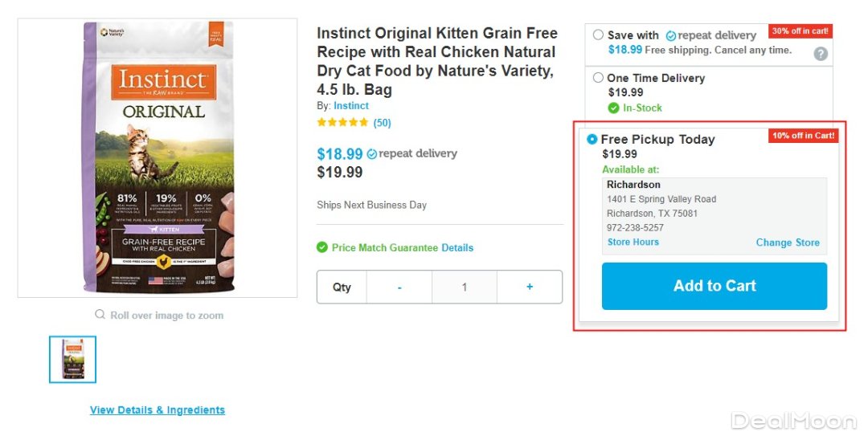The height and width of the screenshot is (440, 868).
Task: Click the five-star rating icons
Action: tap(342, 123)
